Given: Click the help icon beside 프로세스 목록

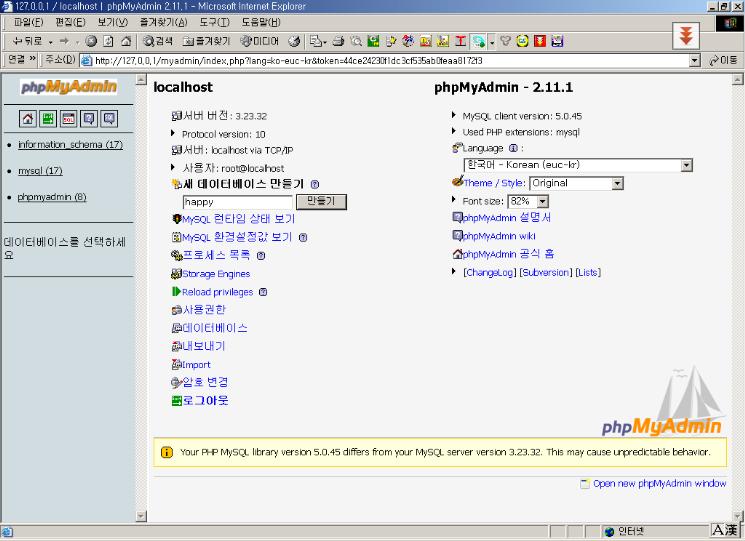Looking at the screenshot, I should click(x=261, y=256).
